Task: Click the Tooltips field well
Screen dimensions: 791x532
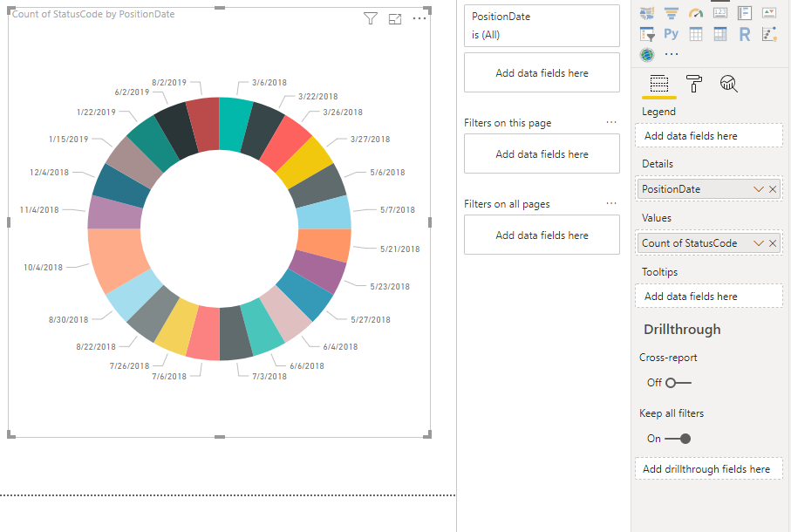Action: (709, 296)
